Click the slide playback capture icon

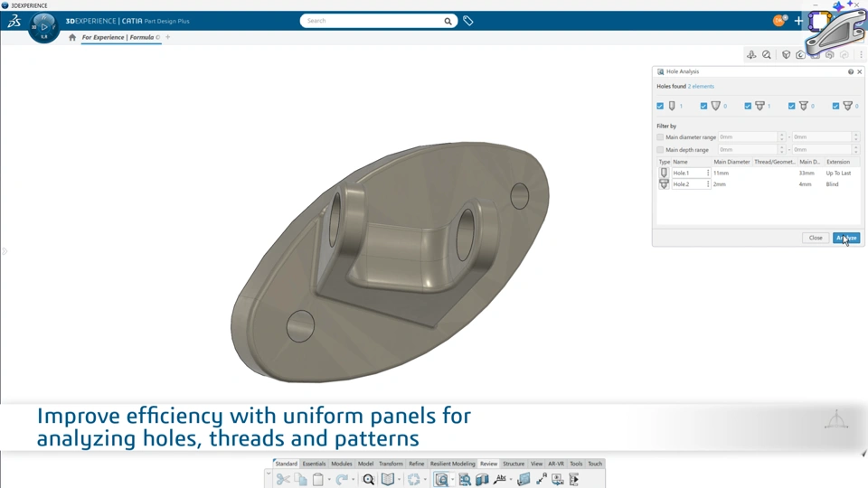pos(558,479)
